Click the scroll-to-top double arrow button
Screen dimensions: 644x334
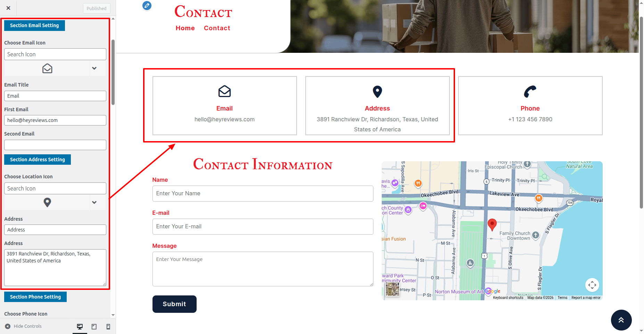coord(621,320)
